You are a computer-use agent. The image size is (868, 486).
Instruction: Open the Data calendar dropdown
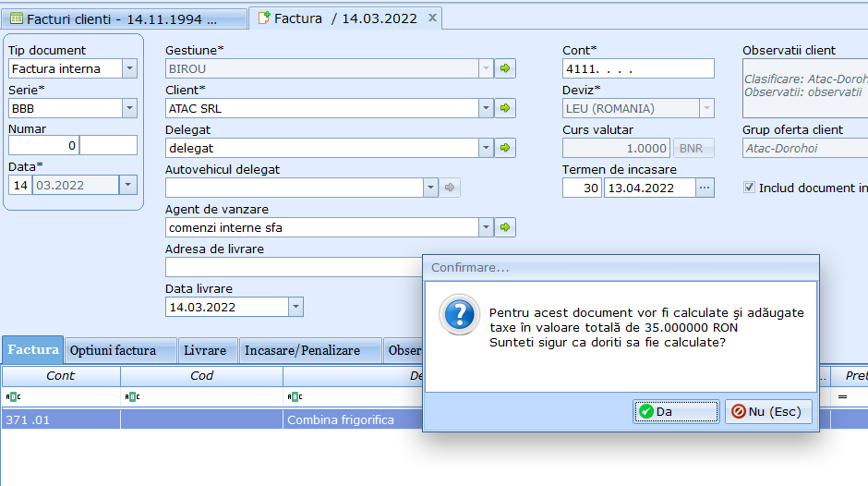coord(127,185)
